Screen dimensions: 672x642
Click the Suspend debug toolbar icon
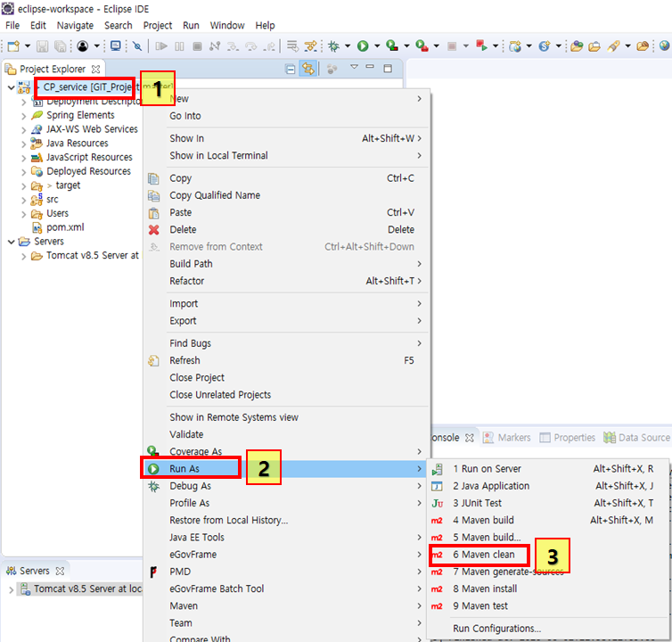pos(179,45)
